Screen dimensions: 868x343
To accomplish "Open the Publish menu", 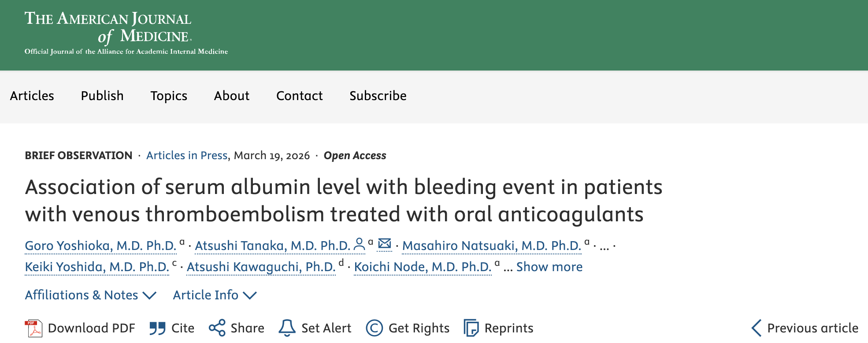I will tap(102, 96).
